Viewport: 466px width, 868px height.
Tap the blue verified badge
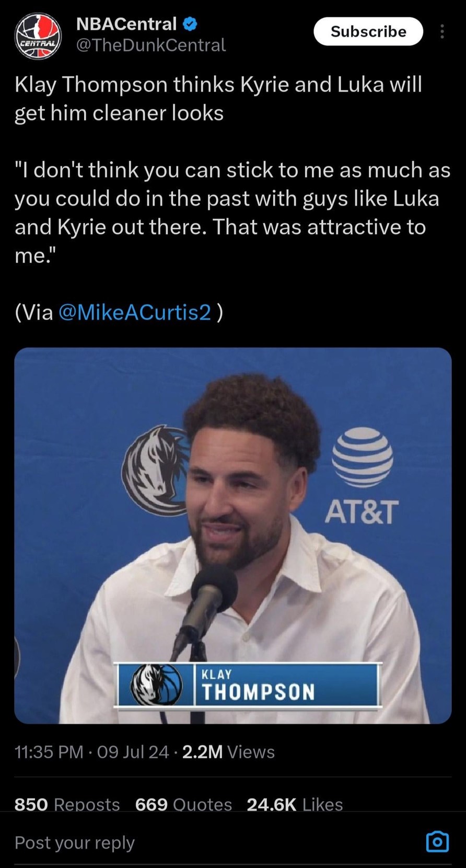tap(190, 24)
